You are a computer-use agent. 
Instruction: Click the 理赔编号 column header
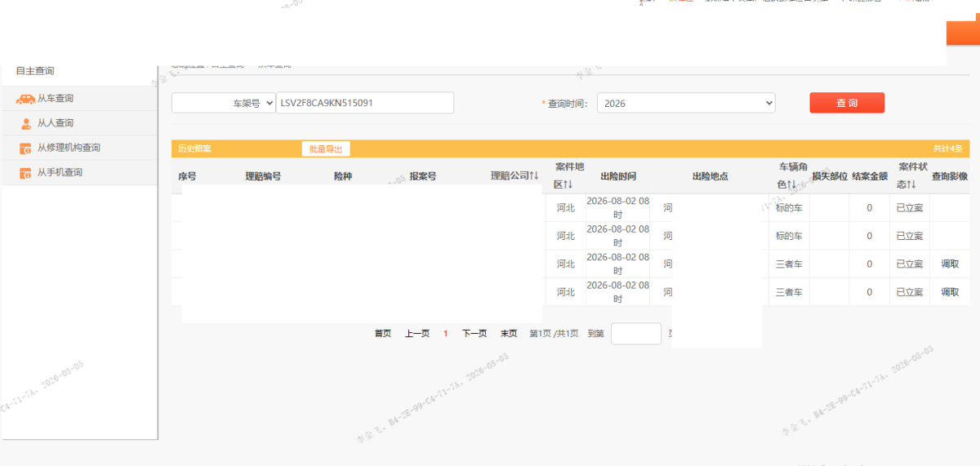[x=263, y=176]
